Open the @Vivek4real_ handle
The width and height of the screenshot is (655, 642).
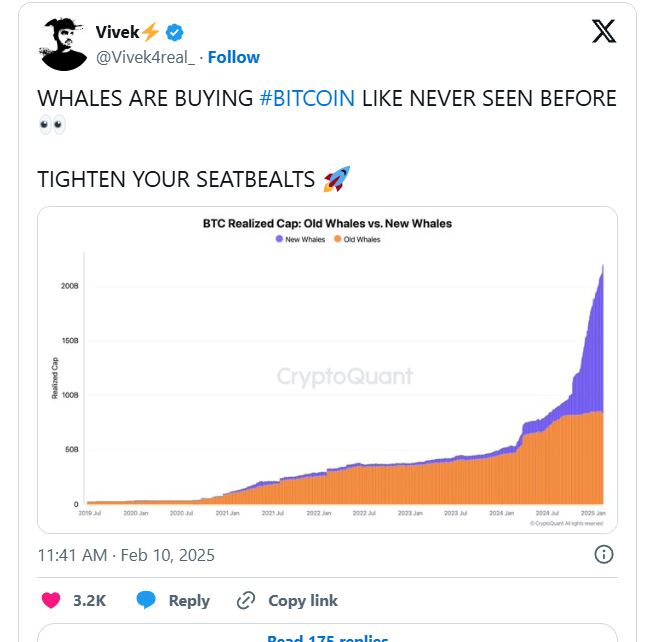pyautogui.click(x=145, y=57)
